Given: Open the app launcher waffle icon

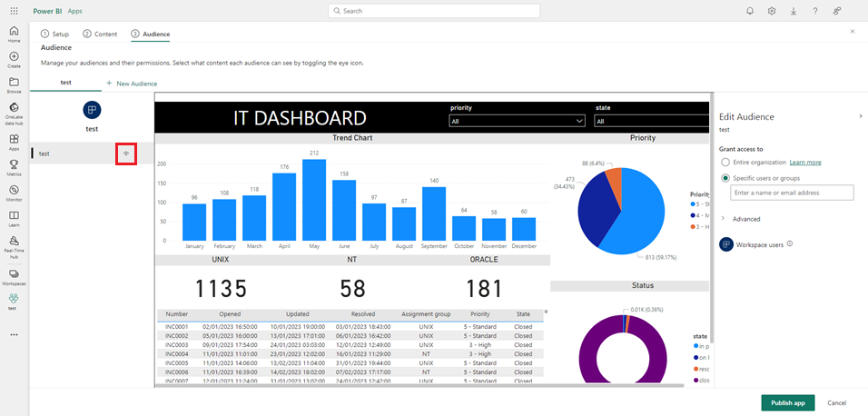Looking at the screenshot, I should 14,11.
